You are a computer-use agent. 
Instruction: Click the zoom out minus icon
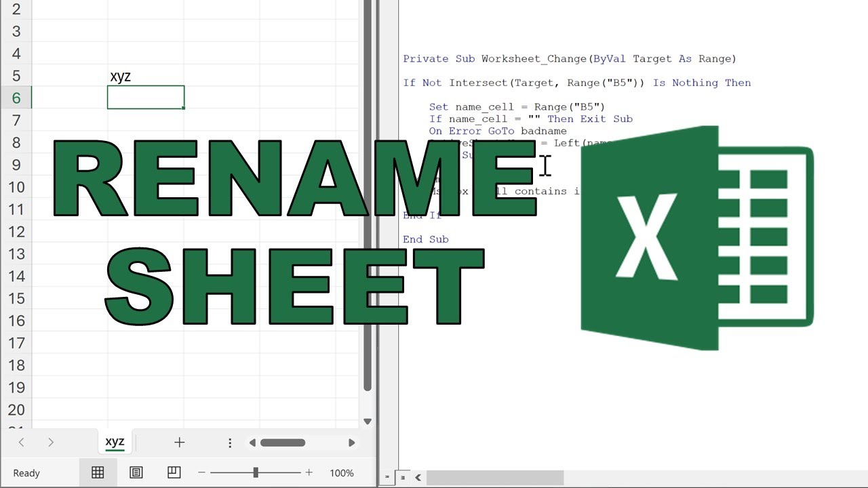pos(201,472)
